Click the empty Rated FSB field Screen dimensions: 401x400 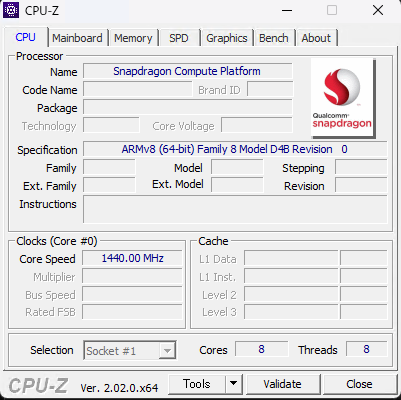tap(132, 312)
